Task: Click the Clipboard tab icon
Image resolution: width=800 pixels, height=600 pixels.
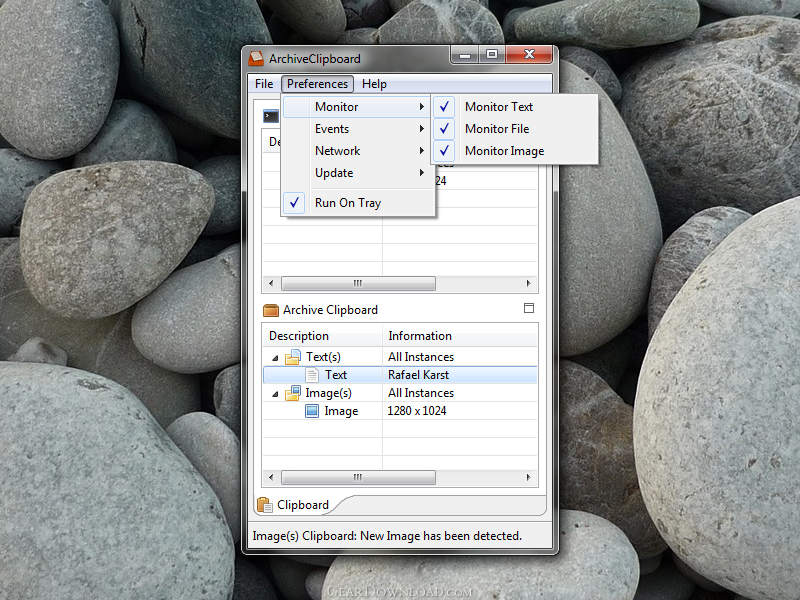Action: point(265,505)
